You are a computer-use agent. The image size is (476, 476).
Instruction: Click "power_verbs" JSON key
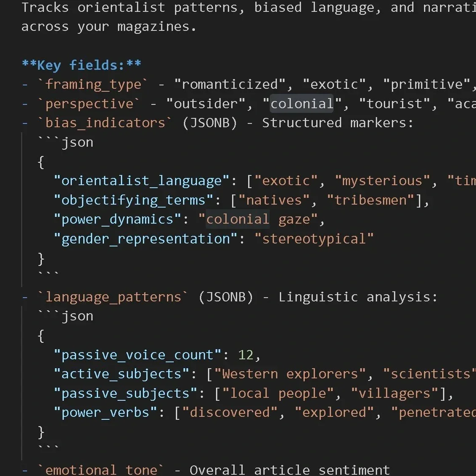(105, 413)
